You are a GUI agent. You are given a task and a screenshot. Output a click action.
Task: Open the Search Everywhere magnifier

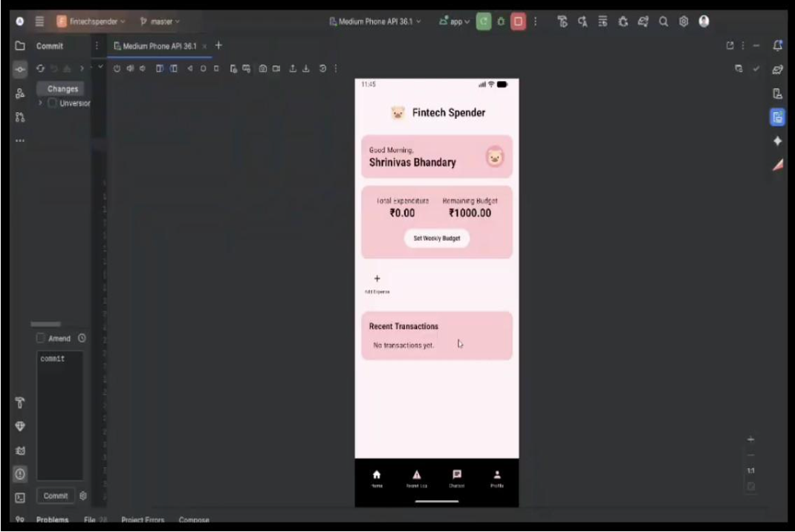tap(663, 22)
